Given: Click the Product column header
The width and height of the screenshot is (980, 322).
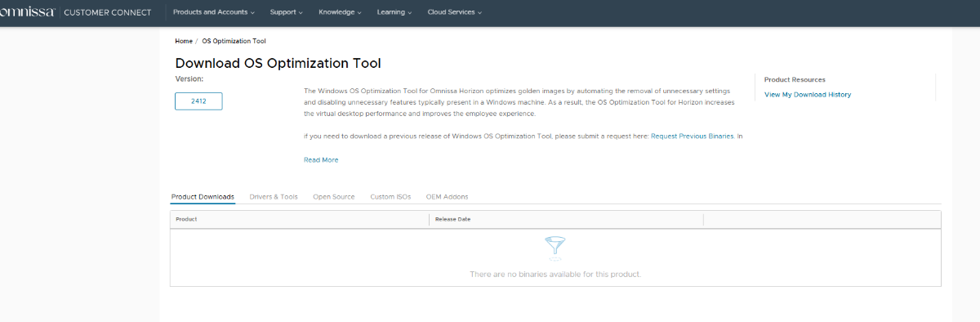Looking at the screenshot, I should [300, 219].
